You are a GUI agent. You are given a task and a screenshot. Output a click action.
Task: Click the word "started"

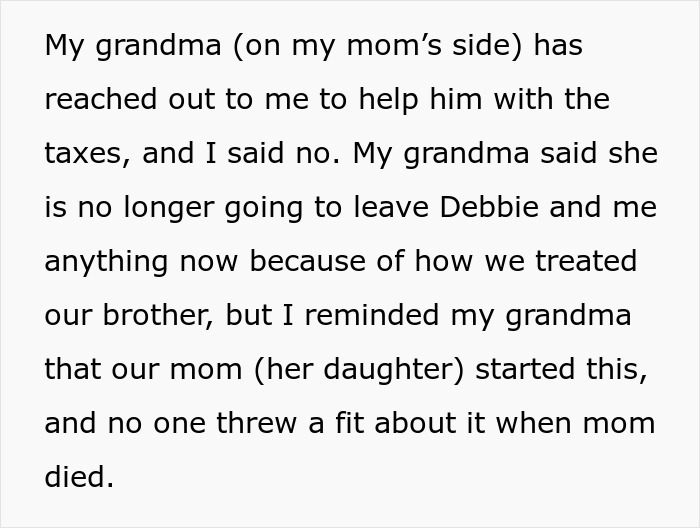528,369
